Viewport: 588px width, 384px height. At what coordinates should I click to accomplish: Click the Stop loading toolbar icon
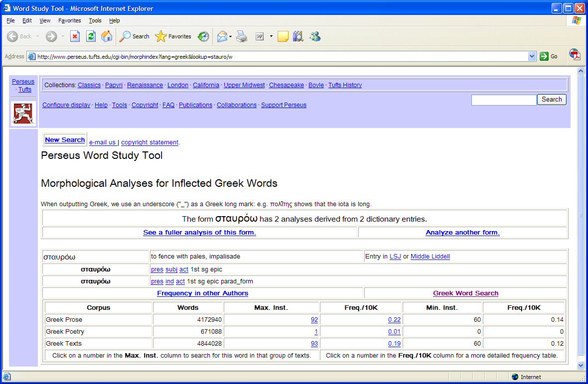coord(75,36)
